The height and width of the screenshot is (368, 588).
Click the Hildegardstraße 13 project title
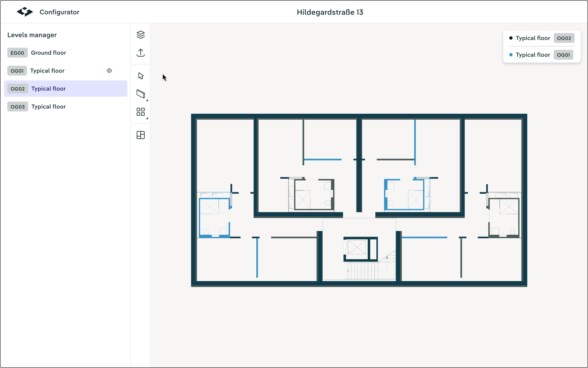click(x=330, y=12)
